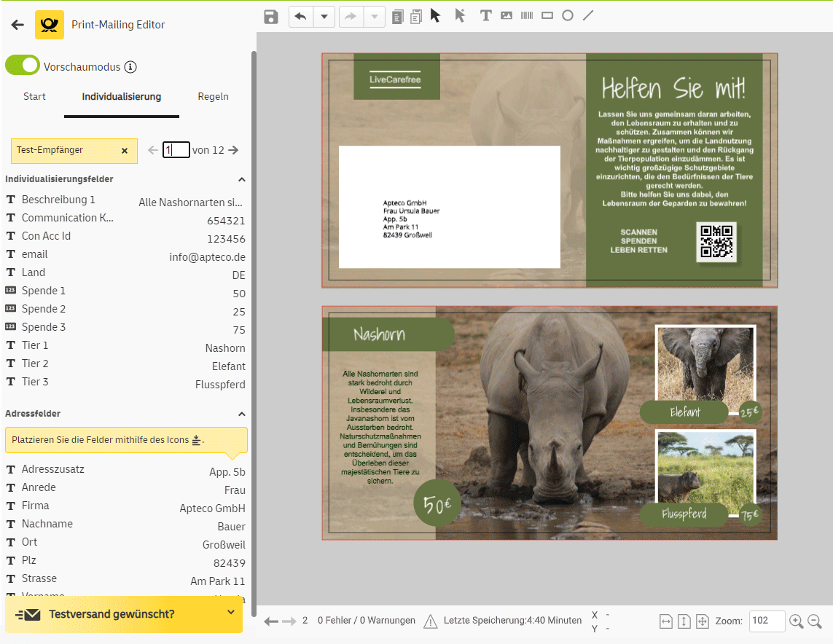The image size is (833, 644).
Task: Select the grey pointer tool
Action: pos(460,16)
